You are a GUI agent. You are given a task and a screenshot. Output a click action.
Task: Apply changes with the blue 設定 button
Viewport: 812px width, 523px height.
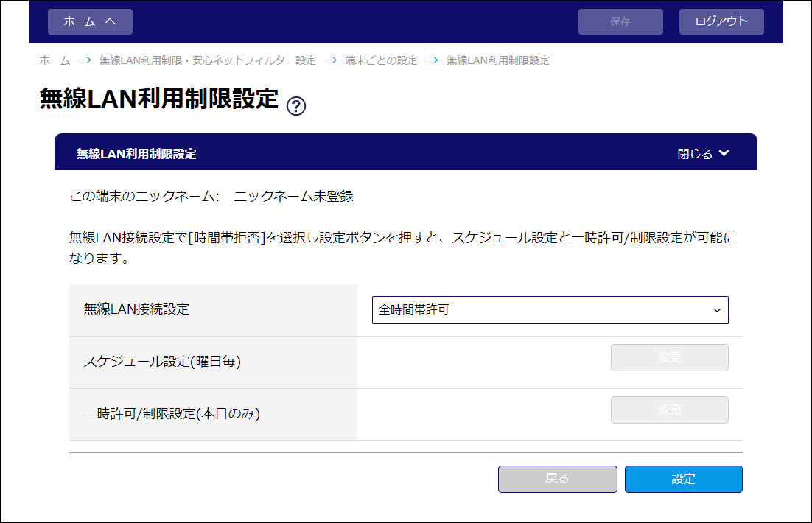[x=683, y=479]
